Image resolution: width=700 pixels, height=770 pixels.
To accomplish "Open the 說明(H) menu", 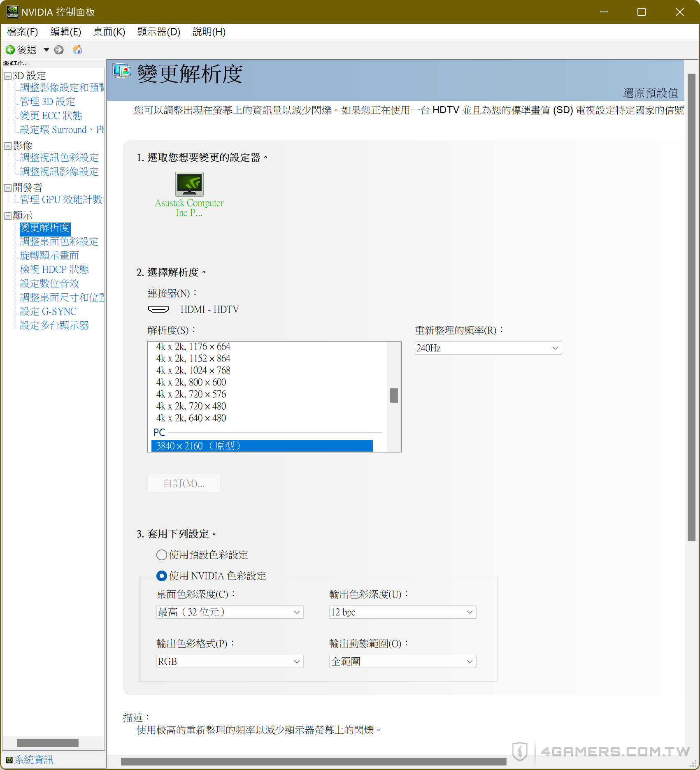I will coord(209,32).
